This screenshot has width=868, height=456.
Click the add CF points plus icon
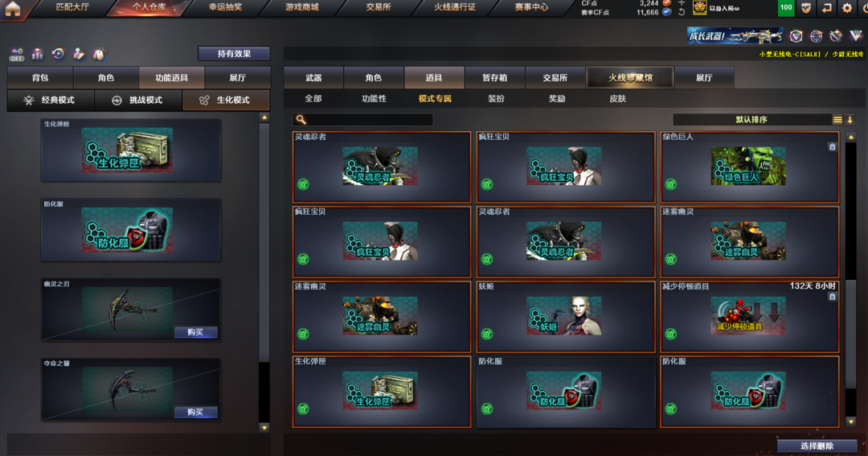[682, 2]
